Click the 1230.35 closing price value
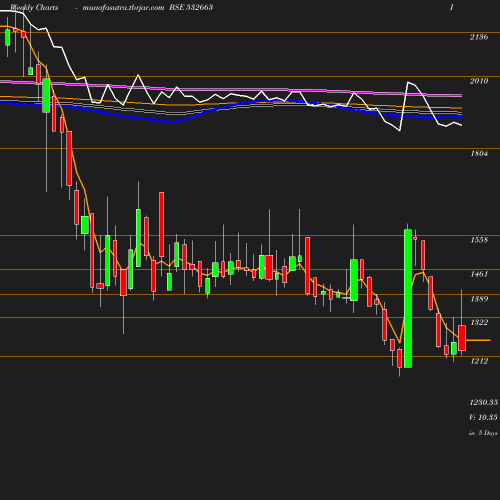 tap(484, 402)
